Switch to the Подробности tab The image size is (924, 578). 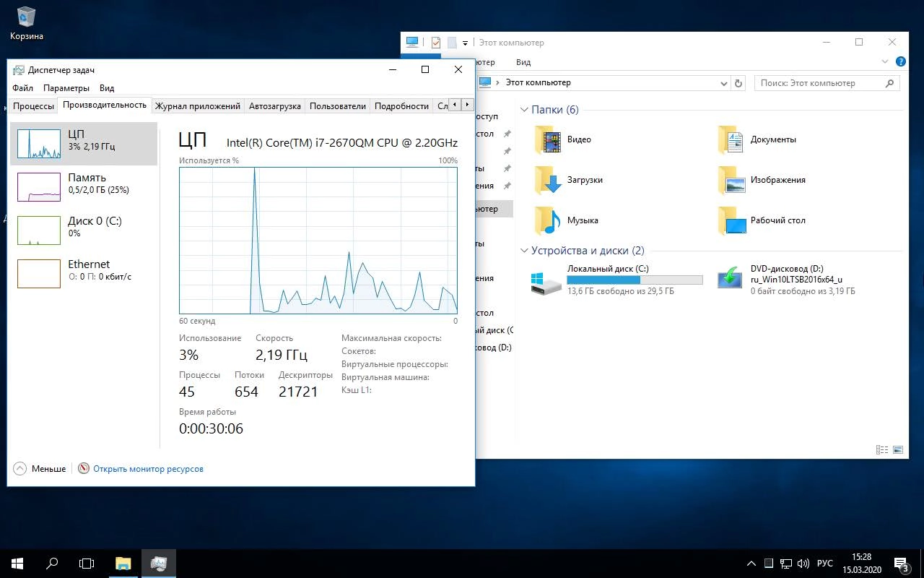401,106
